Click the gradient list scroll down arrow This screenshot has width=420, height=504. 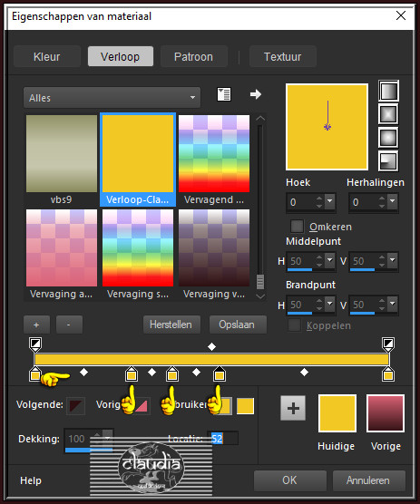[x=260, y=296]
